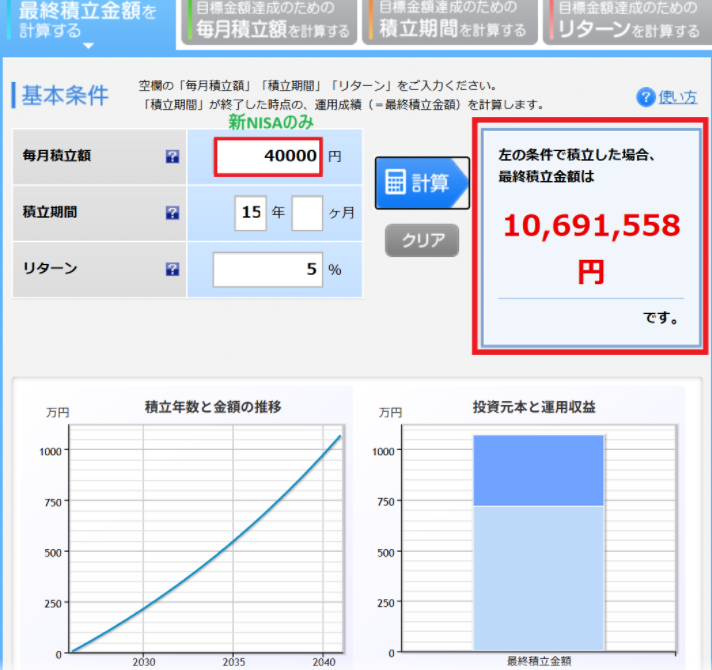
Task: Click the blue question mark icon near 使い方
Action: [646, 97]
